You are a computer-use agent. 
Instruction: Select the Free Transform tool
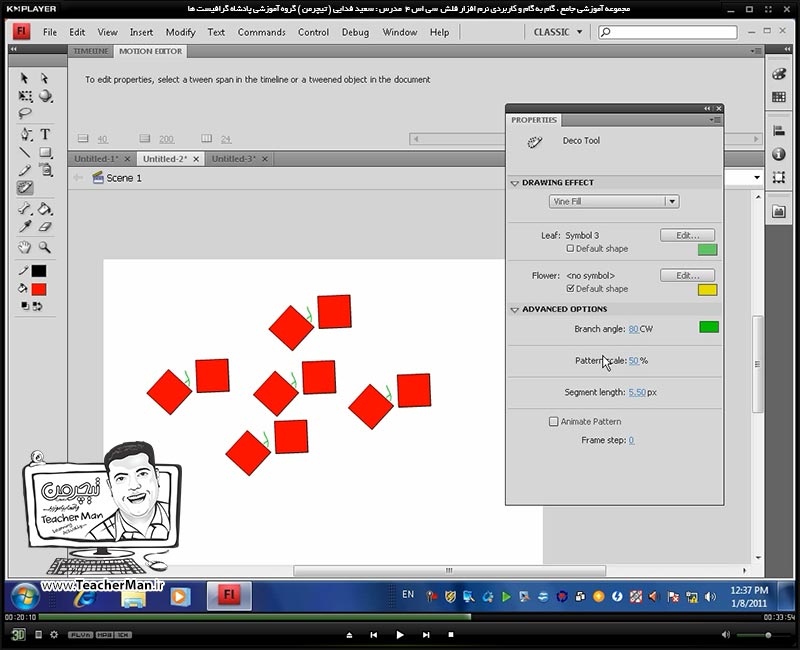coord(24,96)
